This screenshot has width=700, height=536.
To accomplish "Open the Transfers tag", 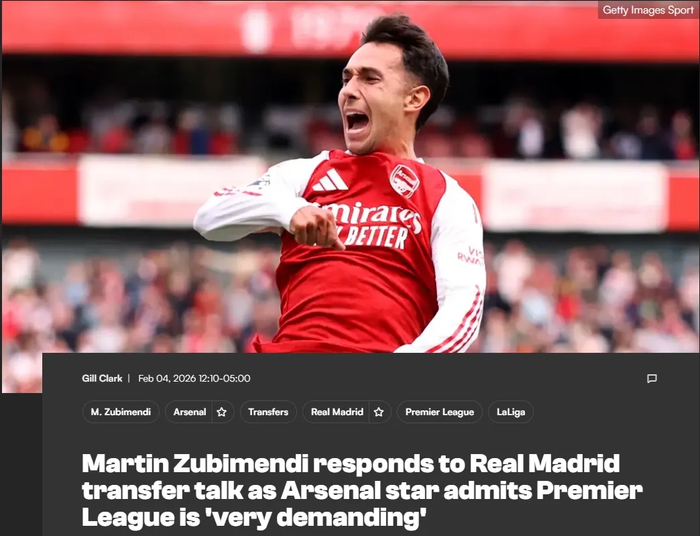I will click(268, 412).
